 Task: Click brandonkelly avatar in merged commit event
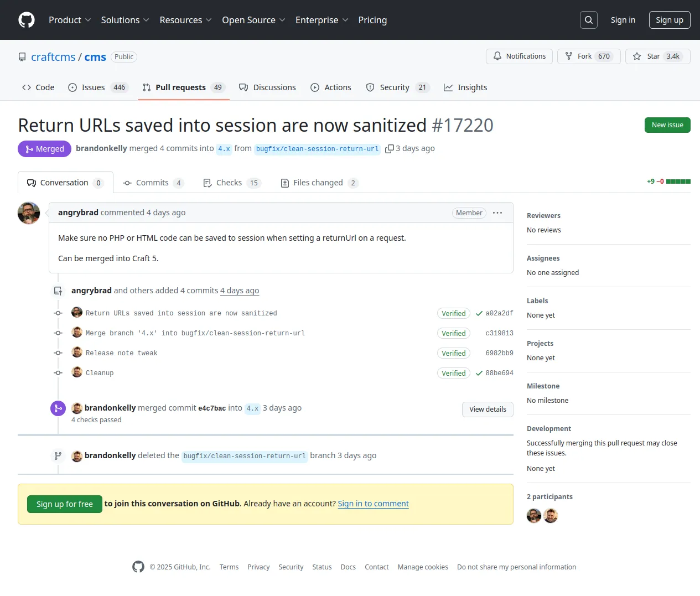77,408
